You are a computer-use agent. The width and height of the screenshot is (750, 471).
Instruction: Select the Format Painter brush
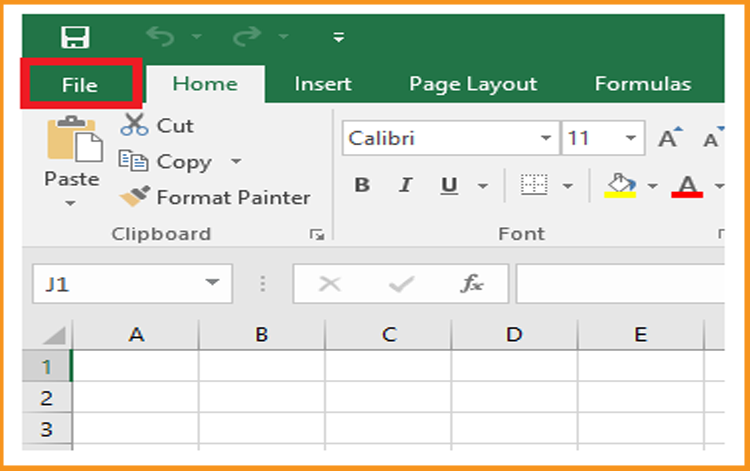[215, 197]
